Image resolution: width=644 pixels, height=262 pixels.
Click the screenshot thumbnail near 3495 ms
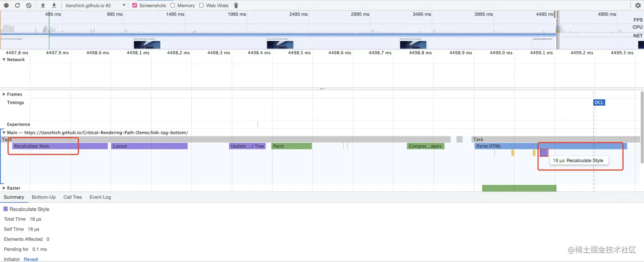[x=413, y=44]
